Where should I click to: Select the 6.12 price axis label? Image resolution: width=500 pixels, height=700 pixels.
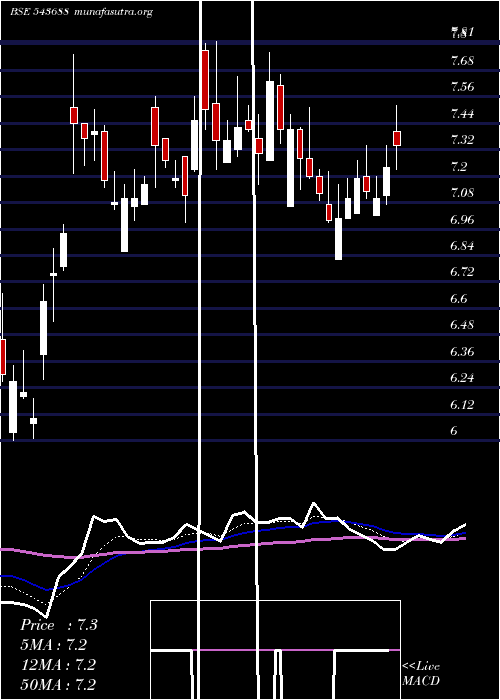pos(462,405)
